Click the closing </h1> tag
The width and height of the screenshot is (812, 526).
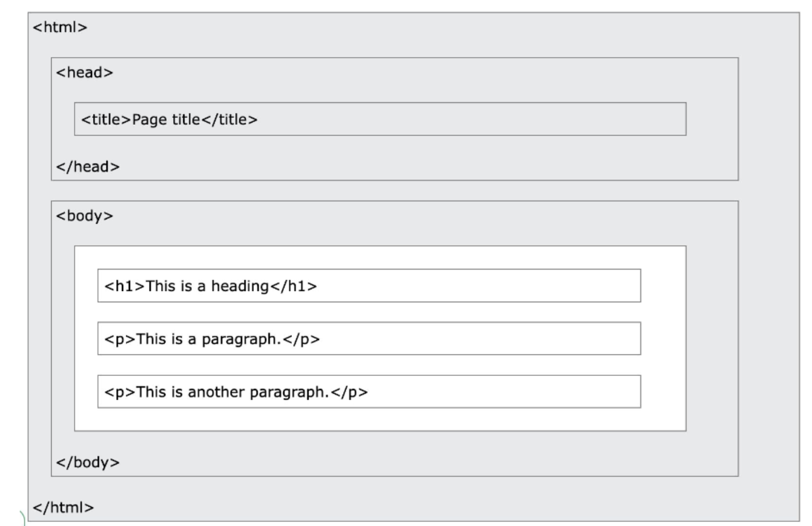pyautogui.click(x=293, y=286)
